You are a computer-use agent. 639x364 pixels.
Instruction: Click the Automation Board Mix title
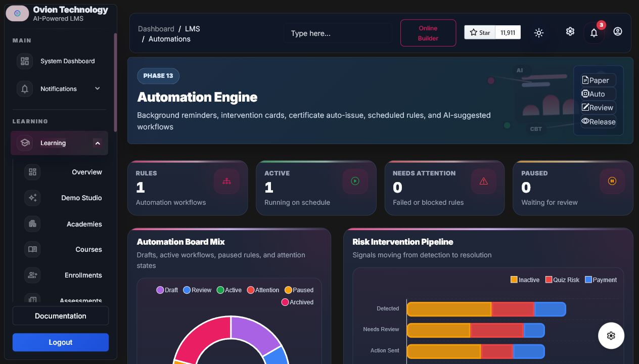(180, 242)
